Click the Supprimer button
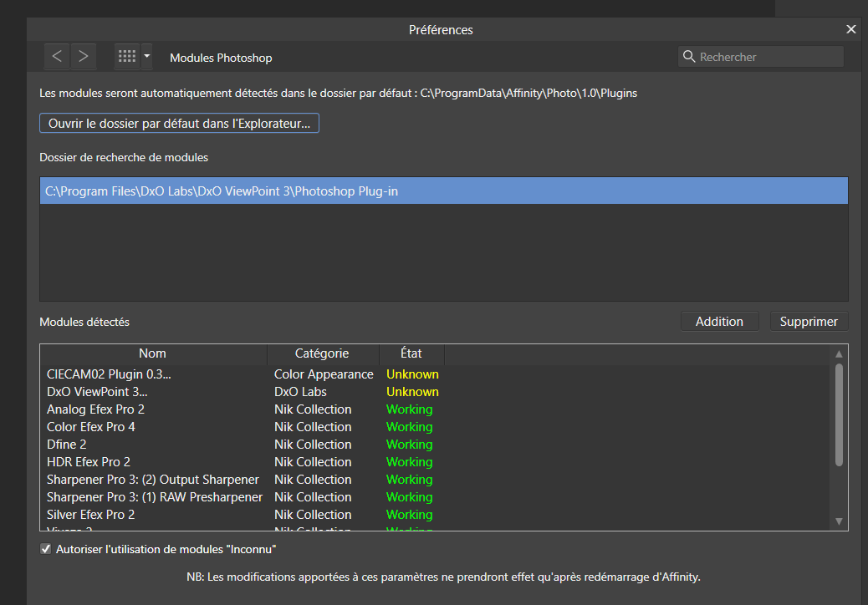This screenshot has width=868, height=605. coord(809,322)
